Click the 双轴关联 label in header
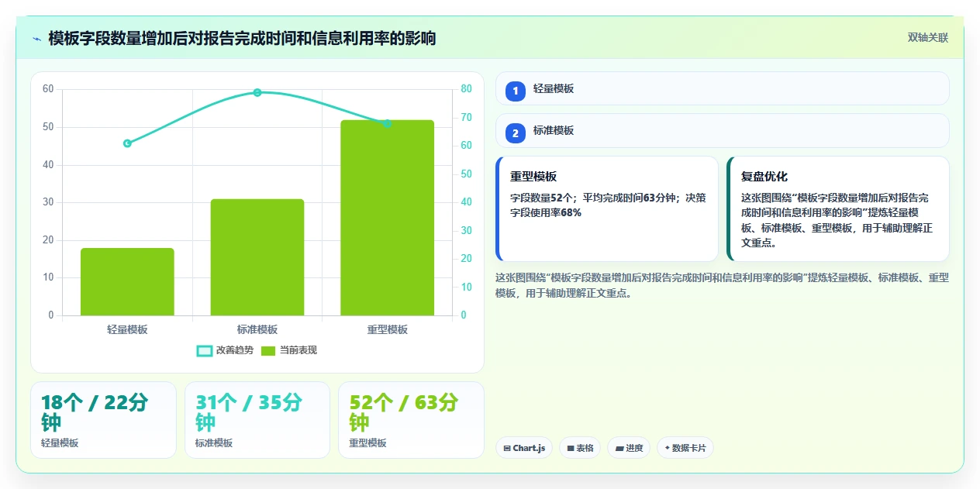980x489 pixels. pos(928,38)
